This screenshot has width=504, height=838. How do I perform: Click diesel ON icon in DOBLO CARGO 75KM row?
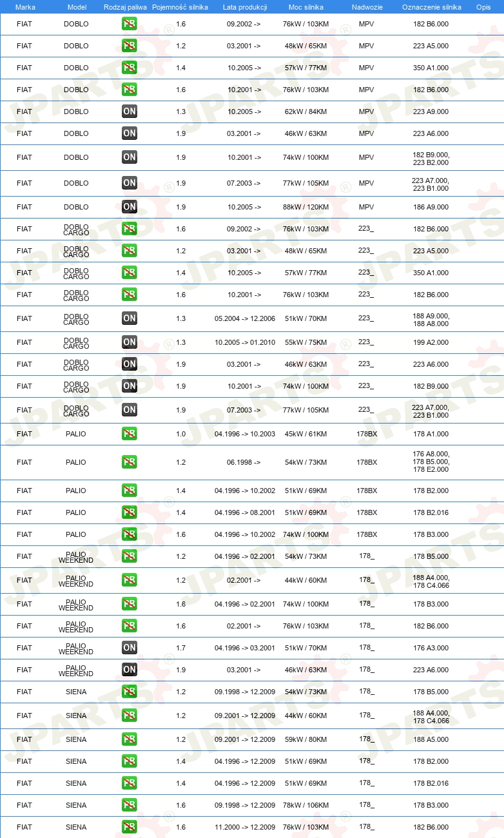pyautogui.click(x=130, y=342)
